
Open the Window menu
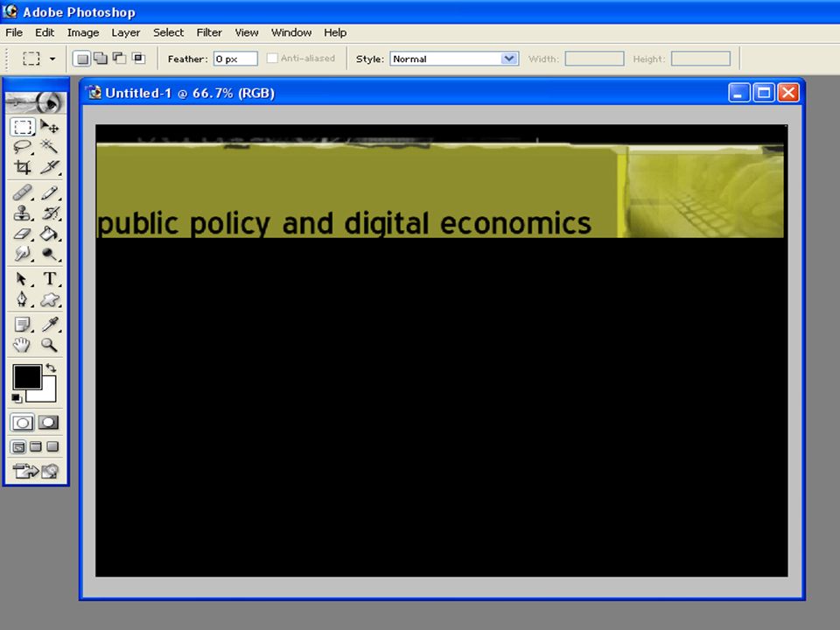291,32
